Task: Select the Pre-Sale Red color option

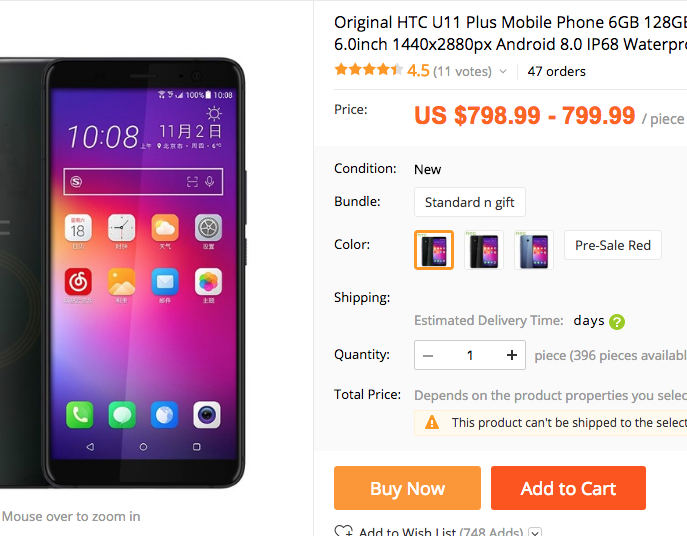Action: [613, 245]
